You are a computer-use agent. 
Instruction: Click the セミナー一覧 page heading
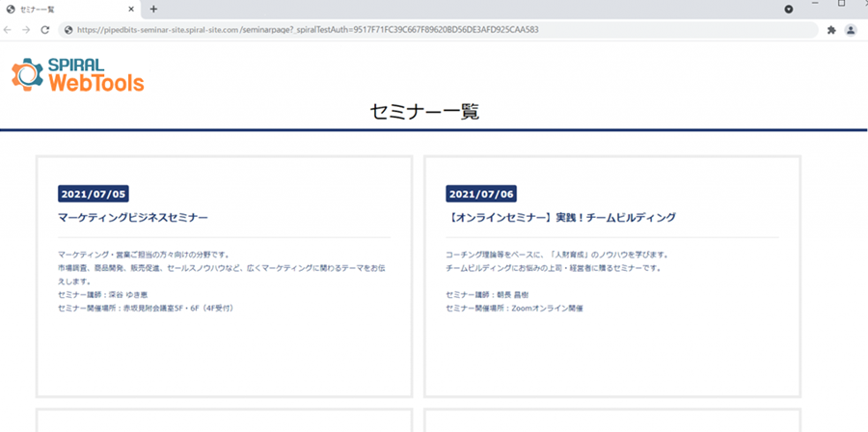click(x=424, y=112)
